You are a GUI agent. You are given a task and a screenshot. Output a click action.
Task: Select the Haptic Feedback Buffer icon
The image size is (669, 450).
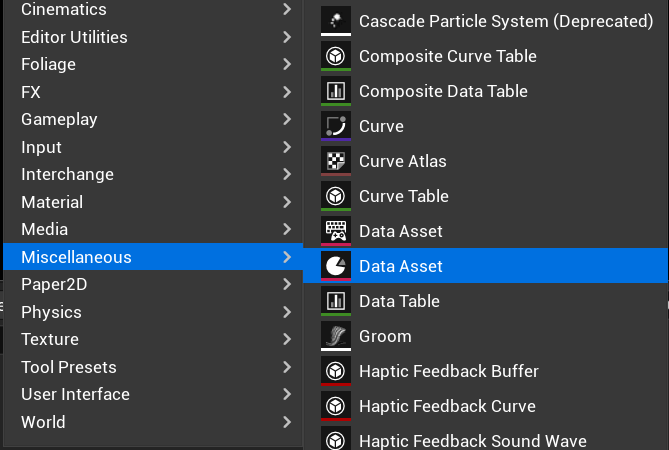pos(336,371)
